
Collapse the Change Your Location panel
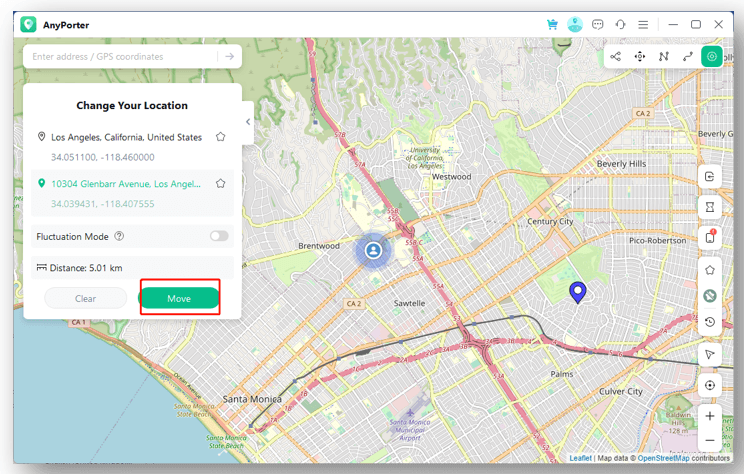click(x=248, y=122)
